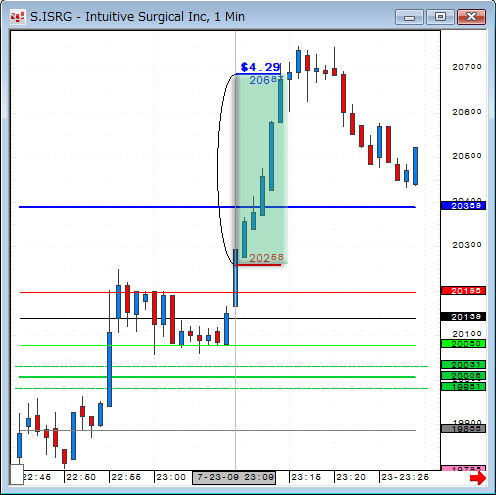496x495 pixels.
Task: Click the $4.29 measurement label
Action: click(260, 67)
